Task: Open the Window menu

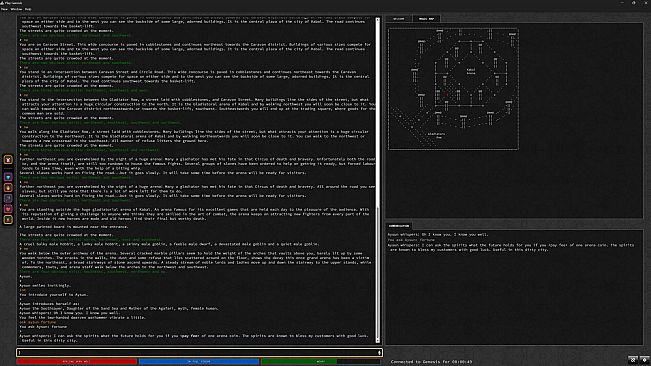Action: point(16,9)
